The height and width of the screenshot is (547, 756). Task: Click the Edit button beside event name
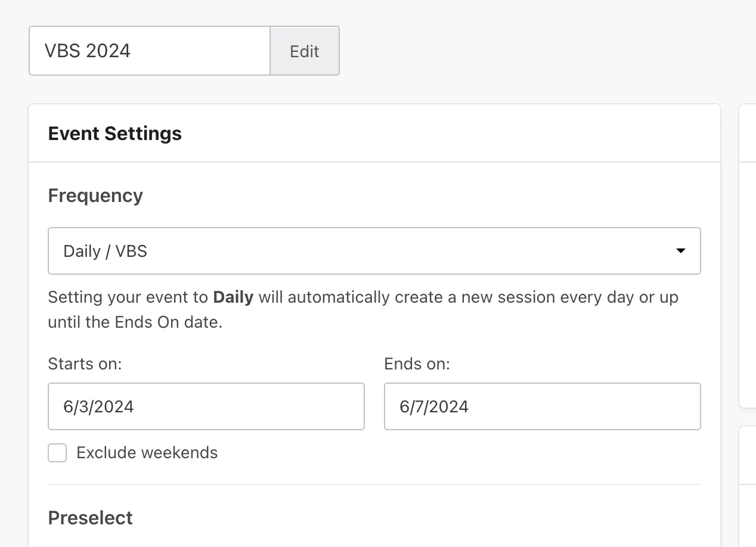coord(304,51)
